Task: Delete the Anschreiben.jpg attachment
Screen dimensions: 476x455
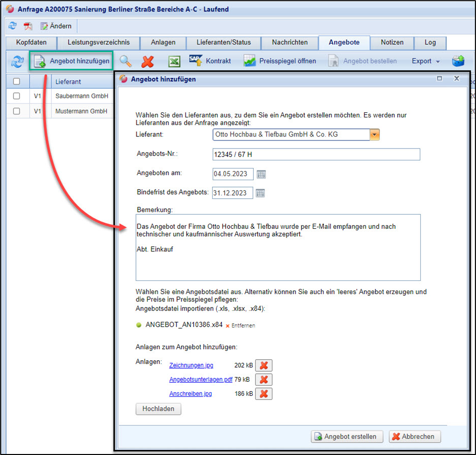Action: [x=263, y=394]
